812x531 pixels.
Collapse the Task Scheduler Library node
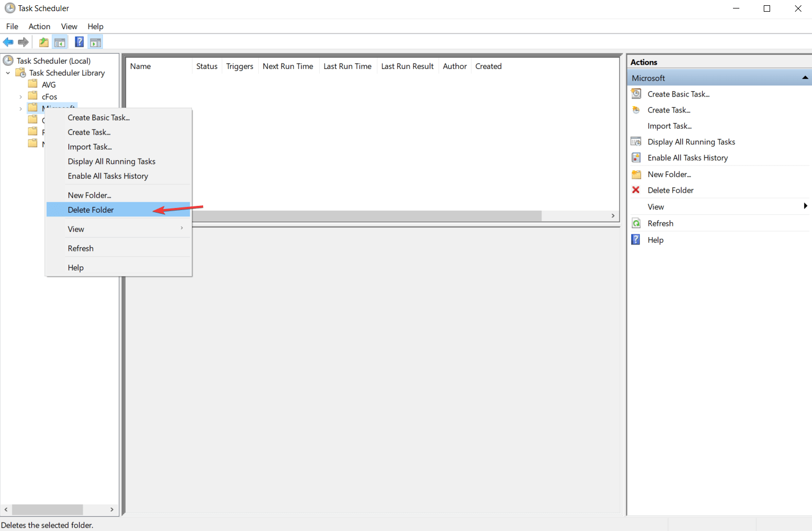[x=7, y=73]
